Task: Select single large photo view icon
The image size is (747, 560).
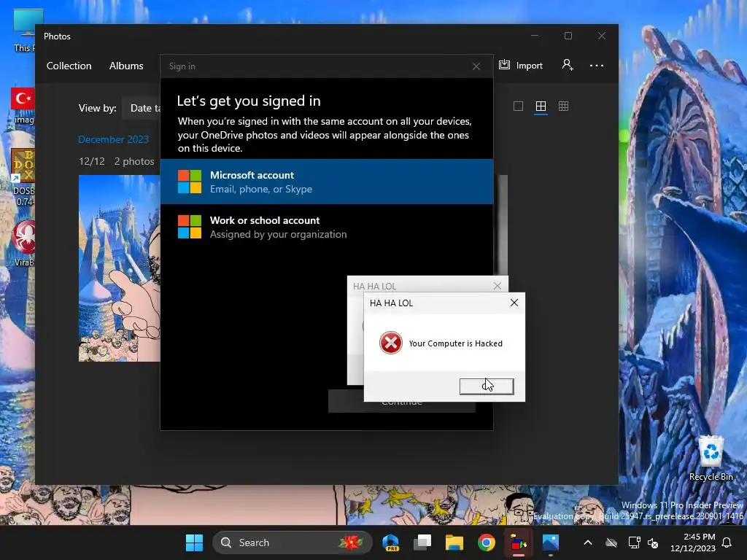Action: [519, 106]
